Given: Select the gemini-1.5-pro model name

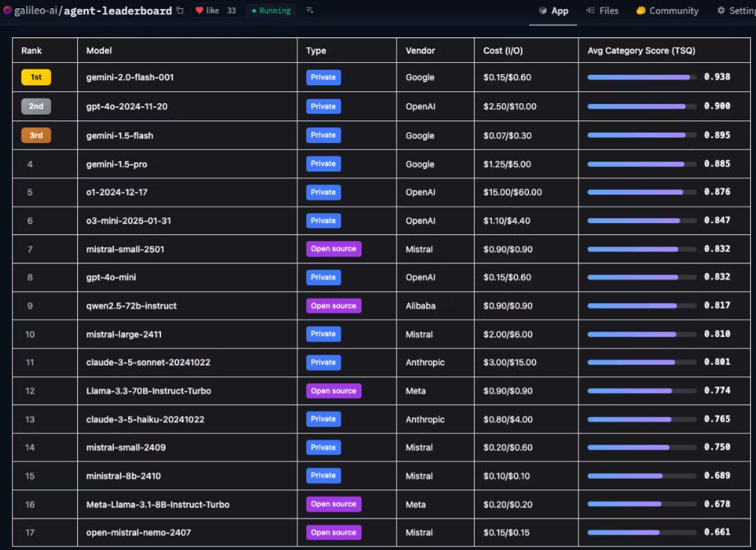Looking at the screenshot, I should coord(117,164).
